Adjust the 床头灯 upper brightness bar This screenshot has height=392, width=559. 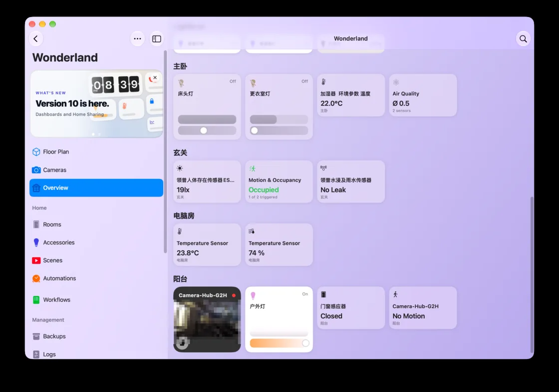click(x=207, y=119)
